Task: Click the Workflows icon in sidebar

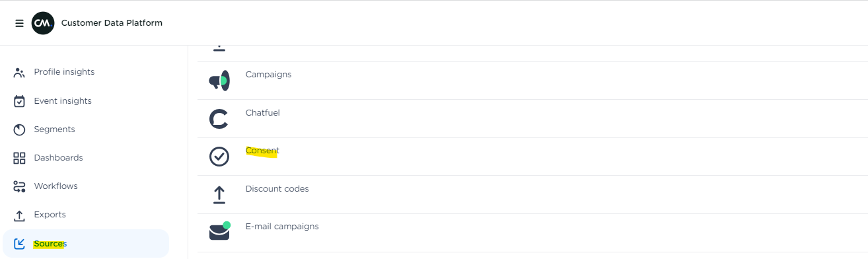Action: click(x=19, y=186)
